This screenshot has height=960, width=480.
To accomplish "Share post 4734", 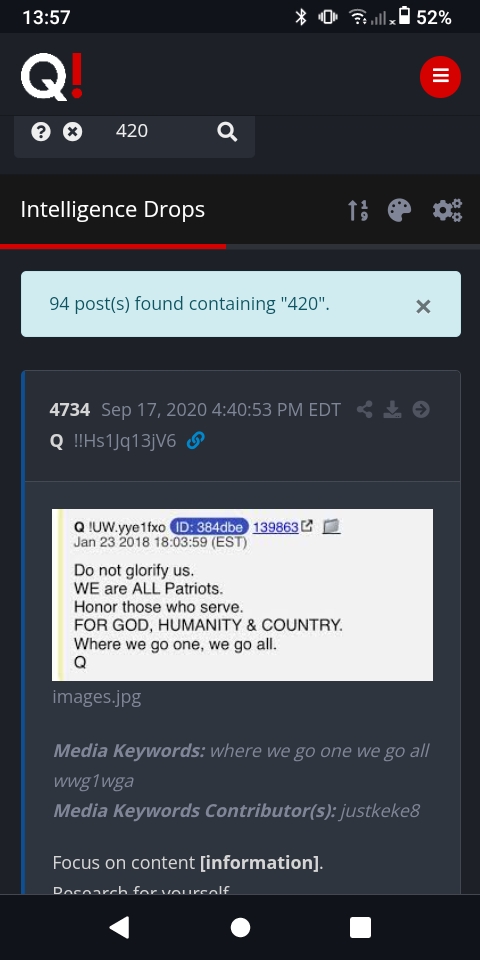I will pos(365,409).
